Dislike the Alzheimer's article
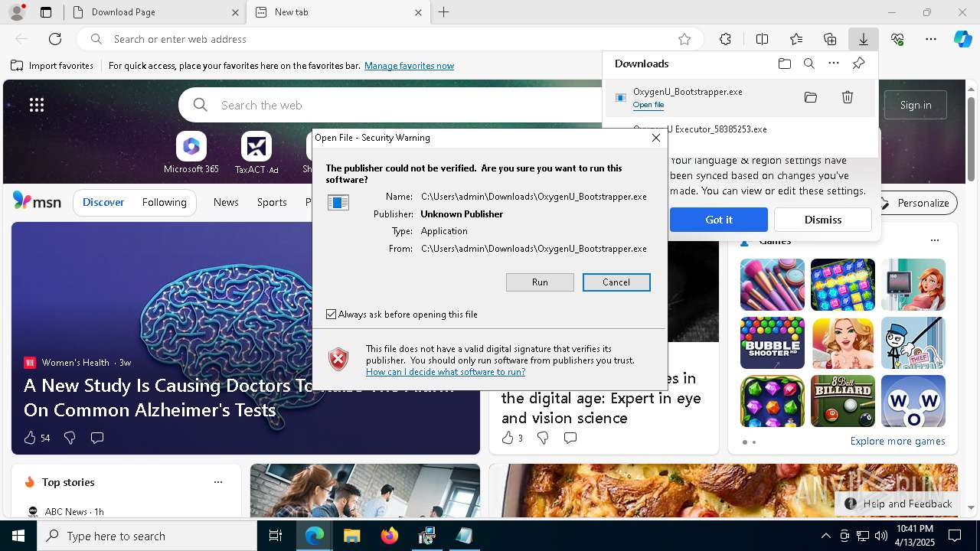Image resolution: width=980 pixels, height=551 pixels. click(x=70, y=438)
